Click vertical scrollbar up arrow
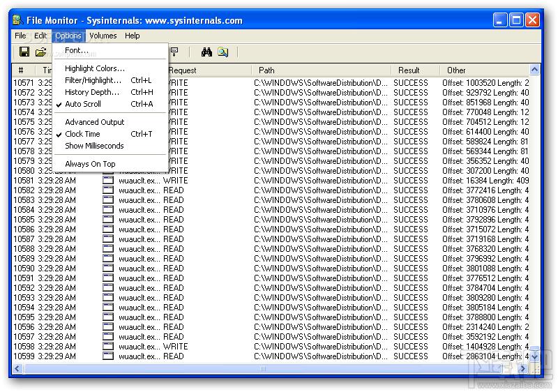Screen dimensions: 558x392 [x=534, y=70]
